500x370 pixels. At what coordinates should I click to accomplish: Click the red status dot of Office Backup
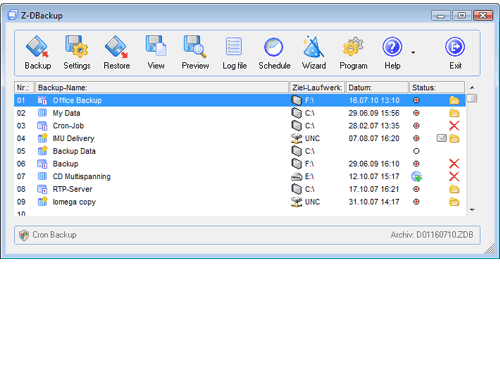coord(416,100)
